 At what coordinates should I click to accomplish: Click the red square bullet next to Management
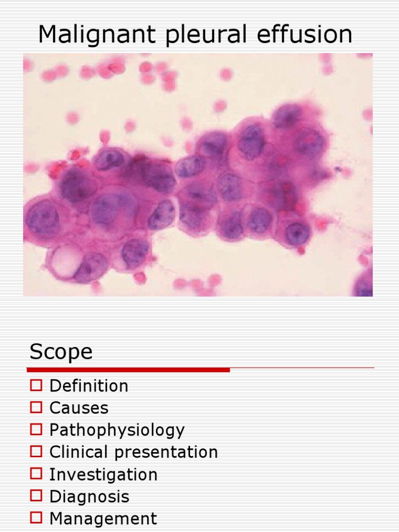[x=35, y=518]
